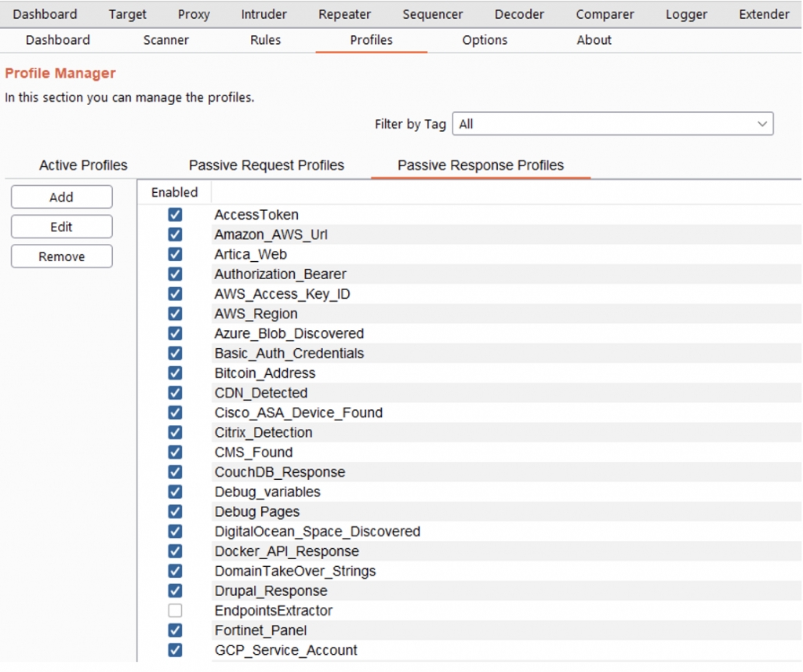Switch to the Proxy main tab
Image resolution: width=803 pixels, height=672 pixels.
pos(193,14)
